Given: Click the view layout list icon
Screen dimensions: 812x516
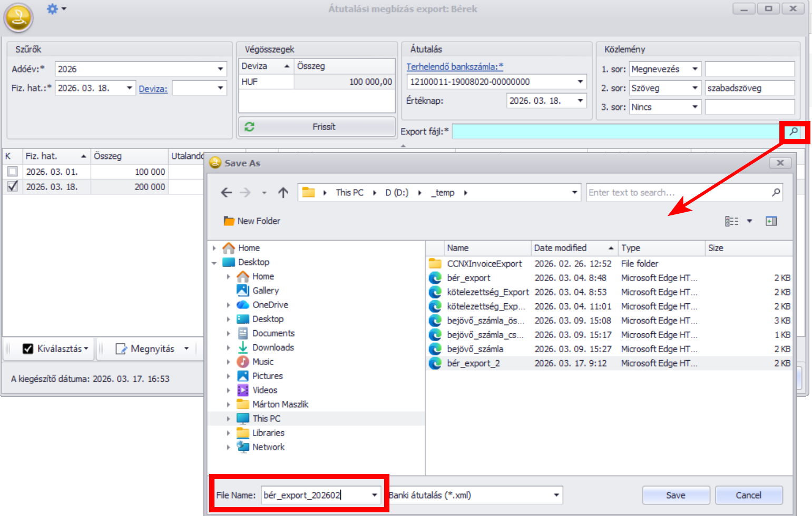Looking at the screenshot, I should 731,221.
